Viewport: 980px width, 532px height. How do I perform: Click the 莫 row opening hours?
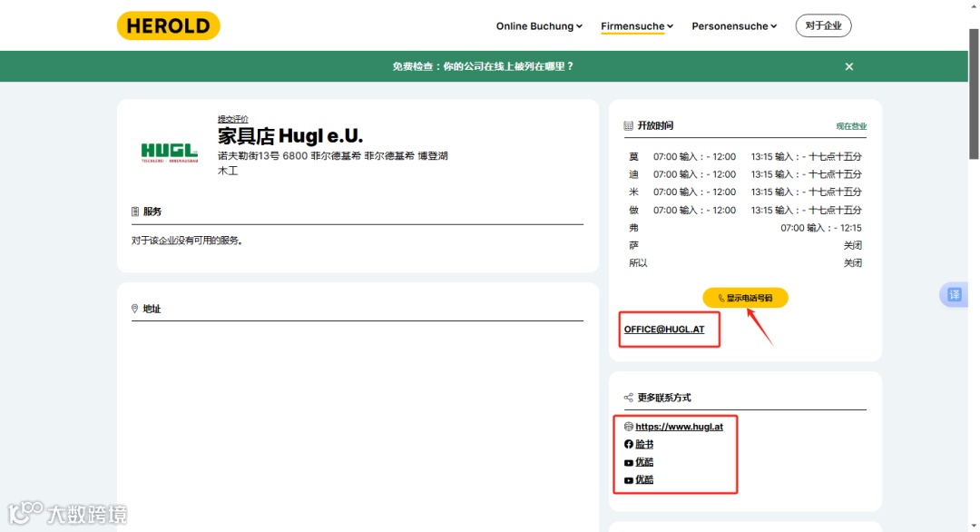pos(745,156)
